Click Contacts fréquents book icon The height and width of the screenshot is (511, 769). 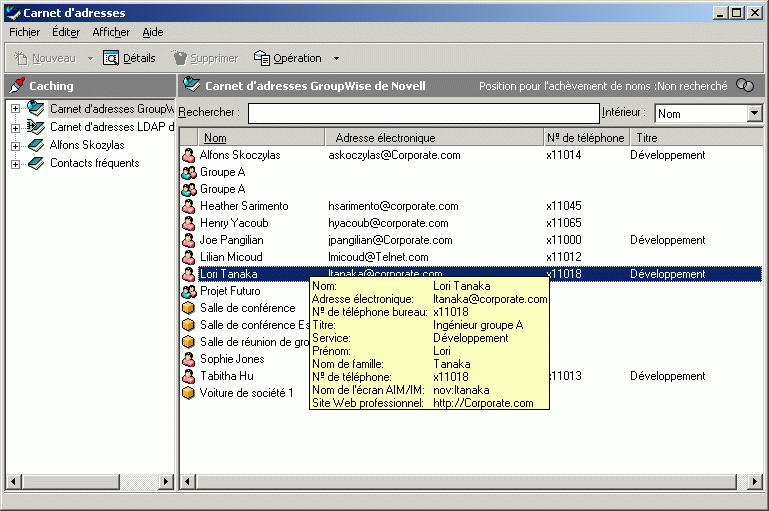coord(36,163)
